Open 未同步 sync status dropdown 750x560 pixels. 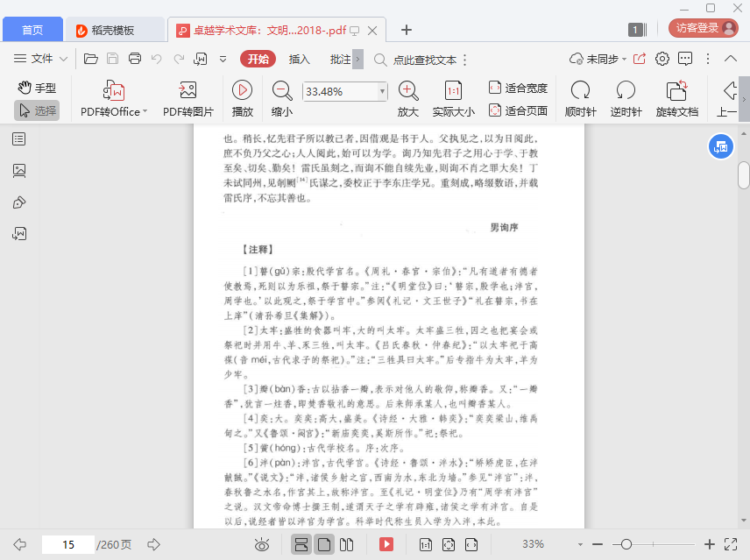coord(598,59)
